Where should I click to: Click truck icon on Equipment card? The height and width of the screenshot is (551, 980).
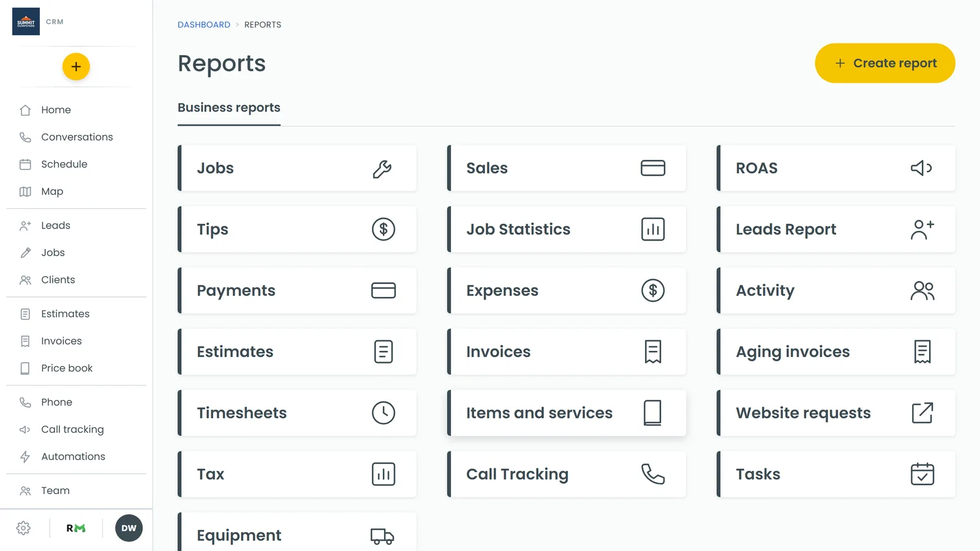click(x=382, y=536)
